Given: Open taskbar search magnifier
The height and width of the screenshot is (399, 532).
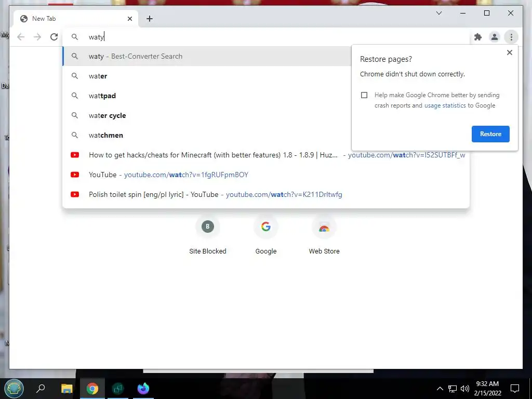Looking at the screenshot, I should coord(41,388).
